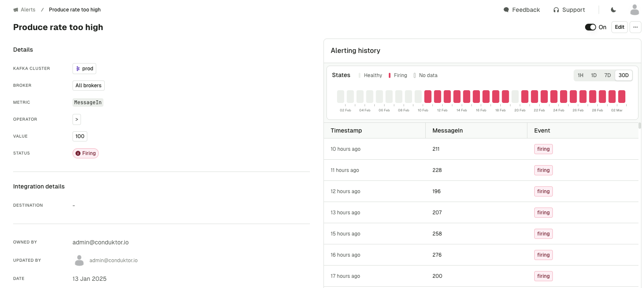This screenshot has width=644, height=288.
Task: Click the 15 hours ago timestamp
Action: click(x=346, y=234)
